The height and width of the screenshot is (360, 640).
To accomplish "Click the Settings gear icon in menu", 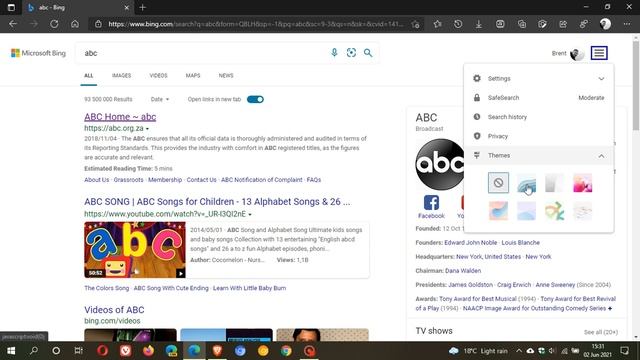I will pos(477,78).
